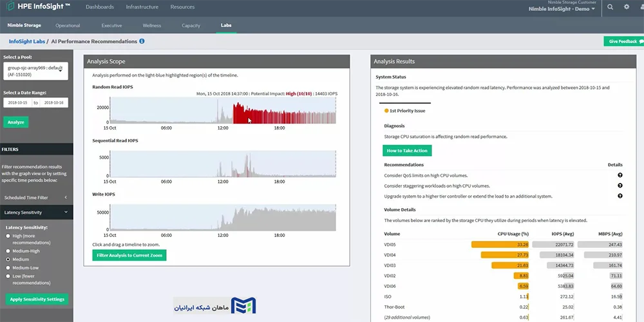Screen dimensions: 644x322
Task: Select Medium-Low latency sensitivity option
Action: coord(8,268)
